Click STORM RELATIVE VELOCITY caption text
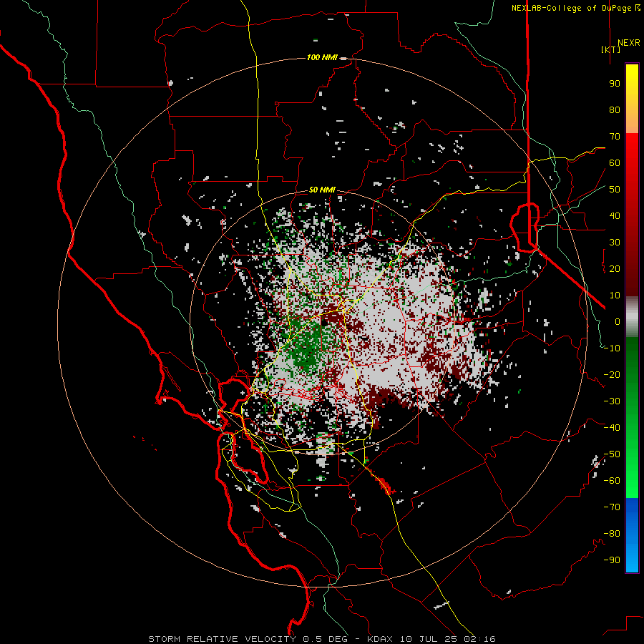The width and height of the screenshot is (644, 644). point(222,639)
